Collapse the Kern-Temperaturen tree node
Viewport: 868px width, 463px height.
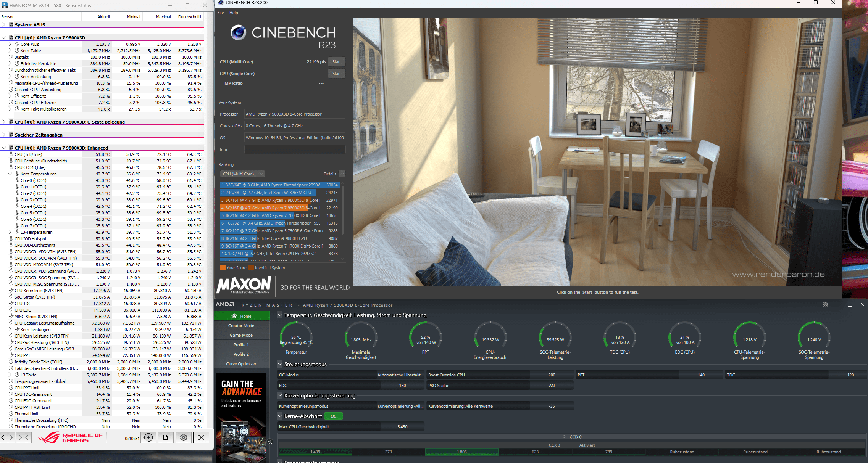click(10, 174)
